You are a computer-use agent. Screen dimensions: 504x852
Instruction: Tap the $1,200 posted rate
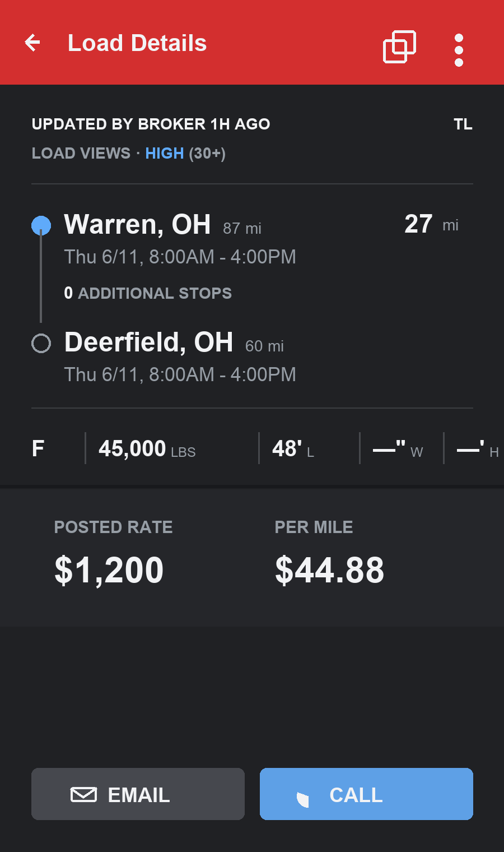click(x=109, y=569)
